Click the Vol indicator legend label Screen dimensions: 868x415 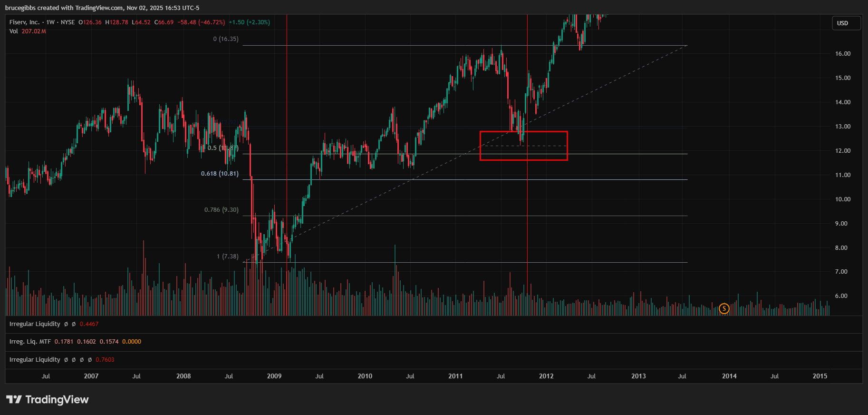(x=13, y=31)
